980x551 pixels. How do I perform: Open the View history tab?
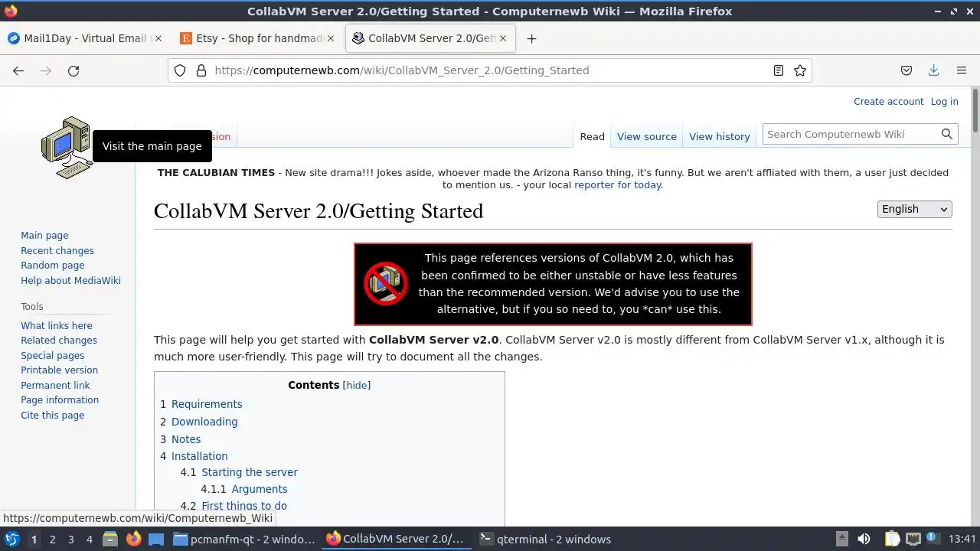click(720, 136)
